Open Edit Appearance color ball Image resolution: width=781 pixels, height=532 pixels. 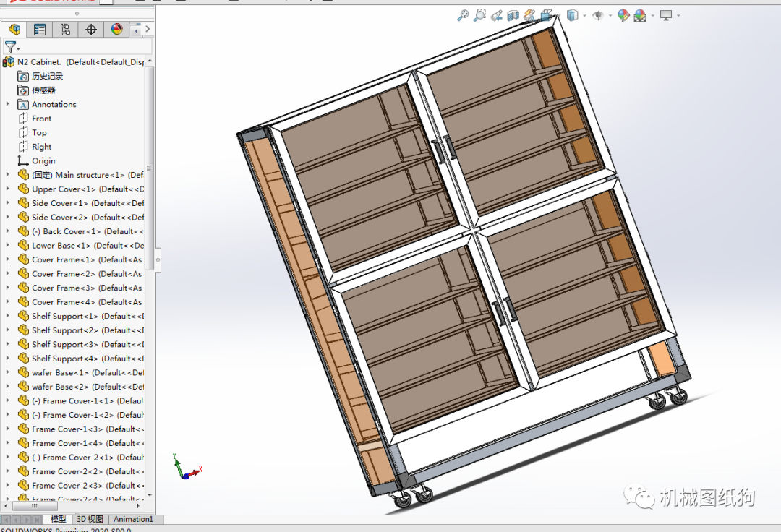pyautogui.click(x=623, y=15)
